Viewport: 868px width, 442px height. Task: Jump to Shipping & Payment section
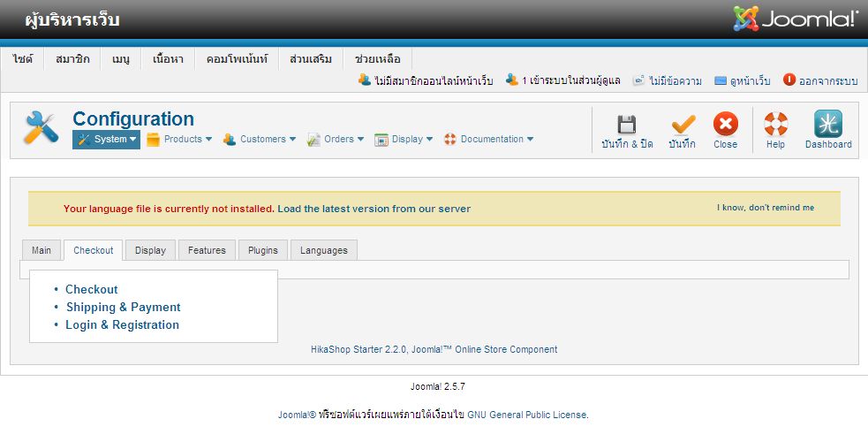pos(124,307)
